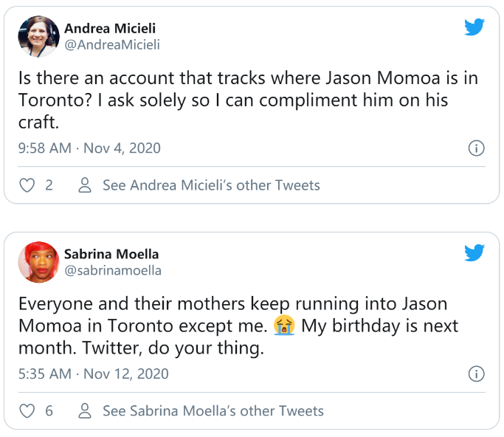Click Twitter bird logo on Andrea's tweet
Image resolution: width=504 pixels, height=437 pixels.
click(x=474, y=28)
